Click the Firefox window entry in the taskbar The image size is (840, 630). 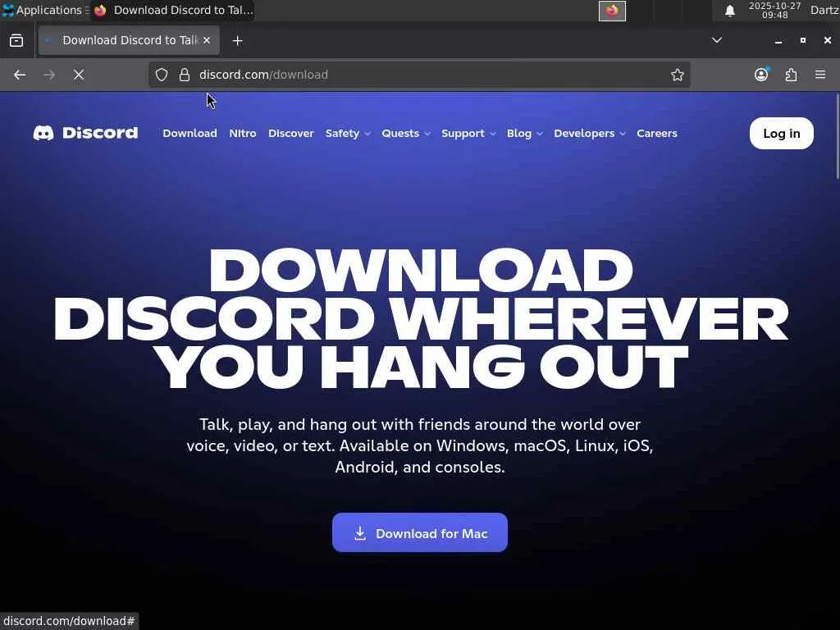(172, 10)
